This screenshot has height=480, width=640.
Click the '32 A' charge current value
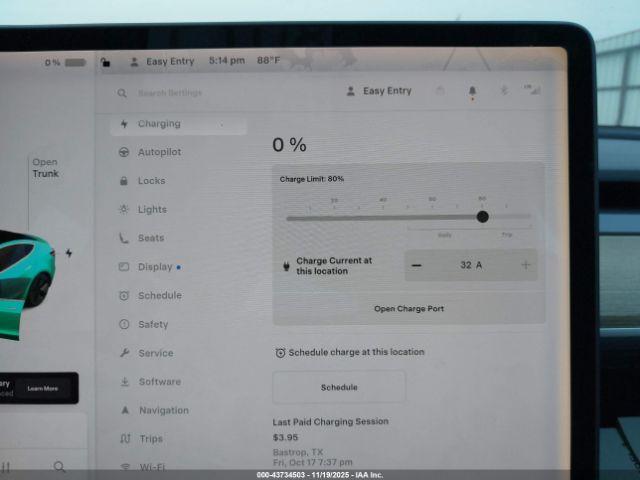tap(471, 265)
